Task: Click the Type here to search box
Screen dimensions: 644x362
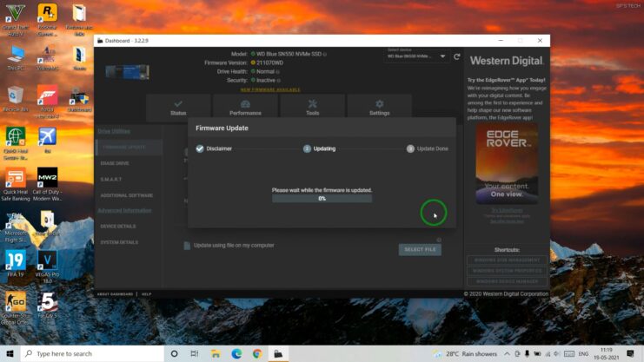Action: point(92,354)
